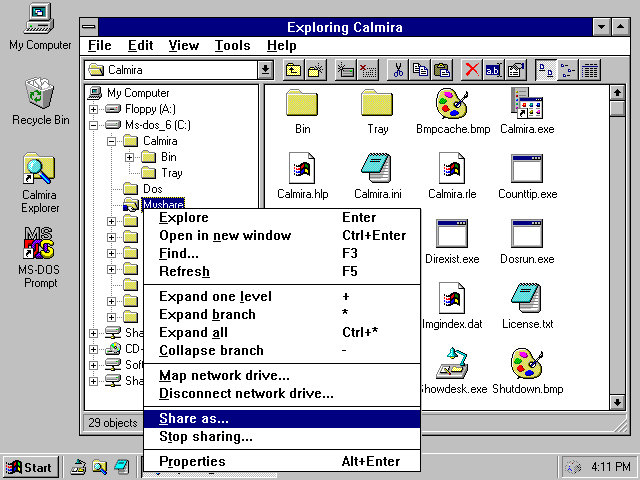Choose Expand branch in context menu
Image resolution: width=640 pixels, height=480 pixels.
[x=282, y=315]
